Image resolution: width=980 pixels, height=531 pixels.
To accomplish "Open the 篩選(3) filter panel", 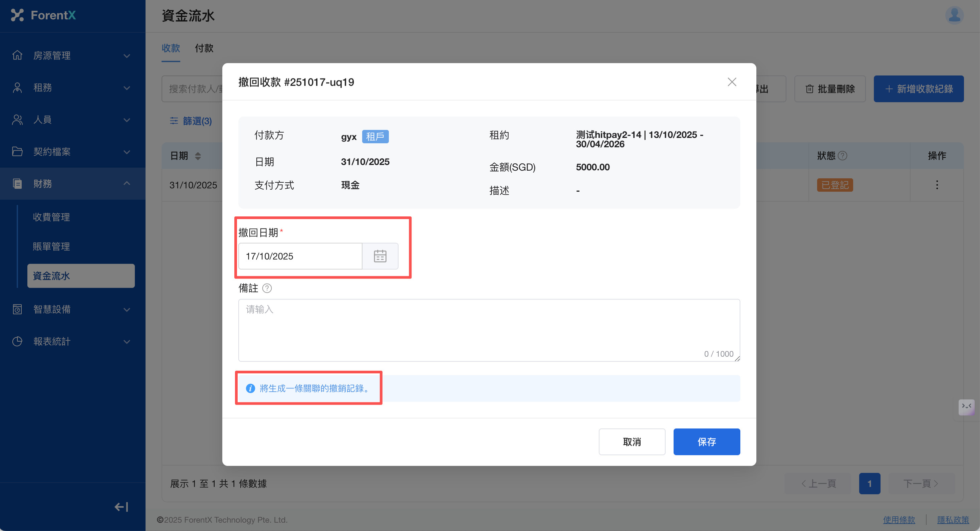I will point(191,121).
